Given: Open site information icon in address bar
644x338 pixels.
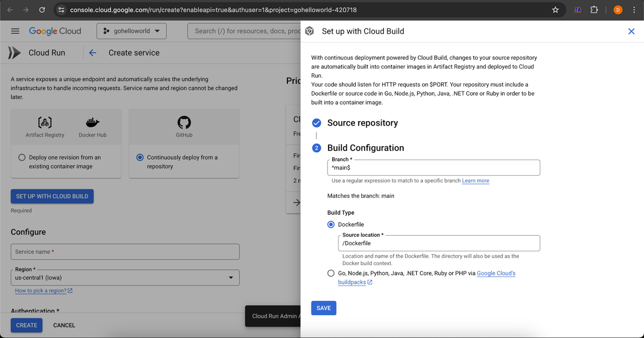Looking at the screenshot, I should tap(61, 10).
